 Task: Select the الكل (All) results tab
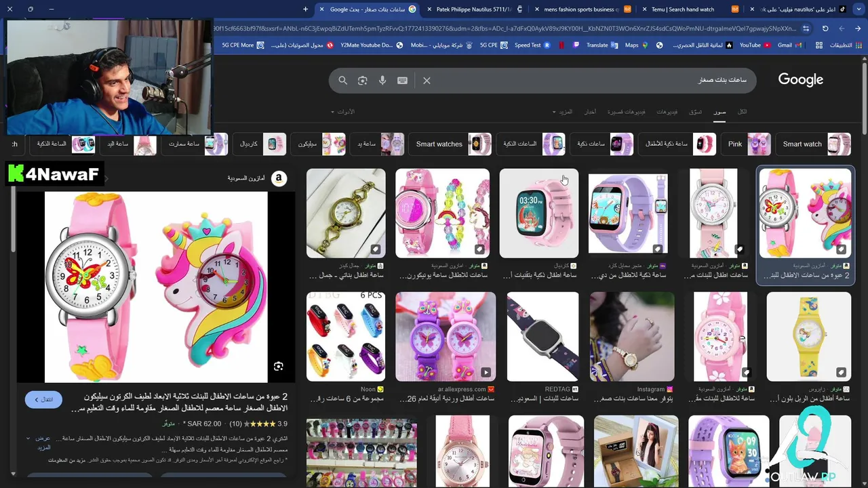point(742,112)
